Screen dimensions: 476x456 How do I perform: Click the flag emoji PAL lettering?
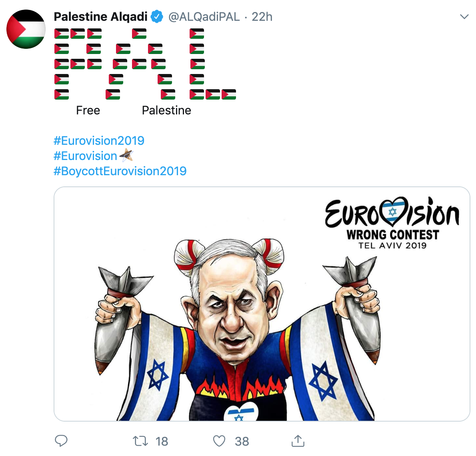(145, 64)
